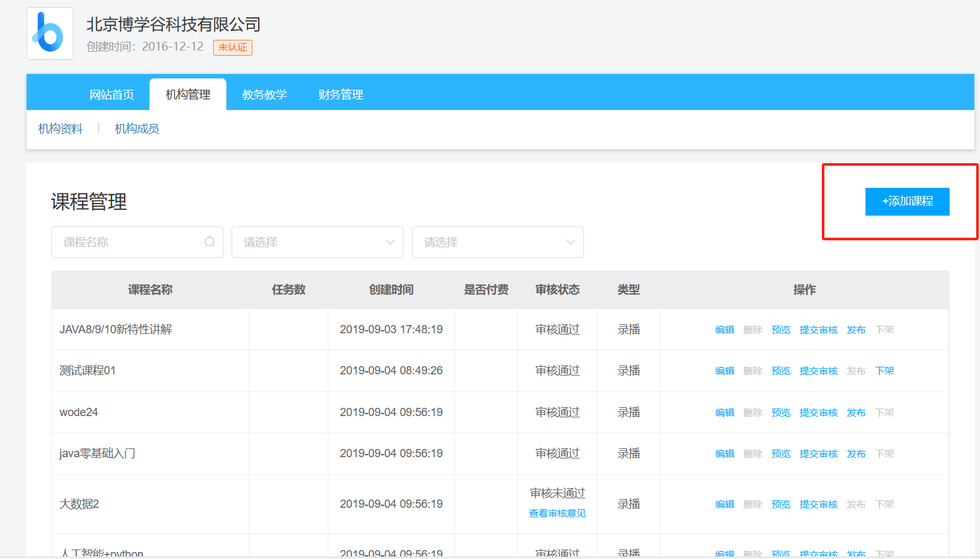Click the 操作 column header
The width and height of the screenshot is (980, 559).
tap(804, 290)
